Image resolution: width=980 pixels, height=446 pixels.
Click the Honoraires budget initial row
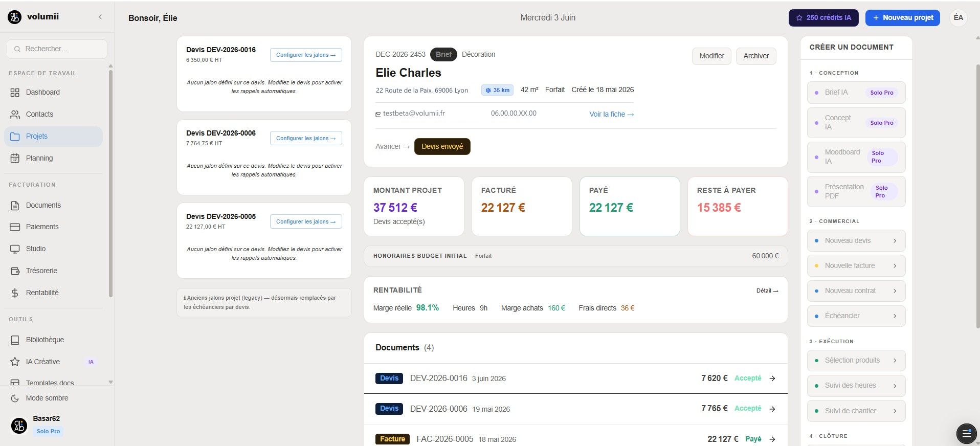coord(575,256)
